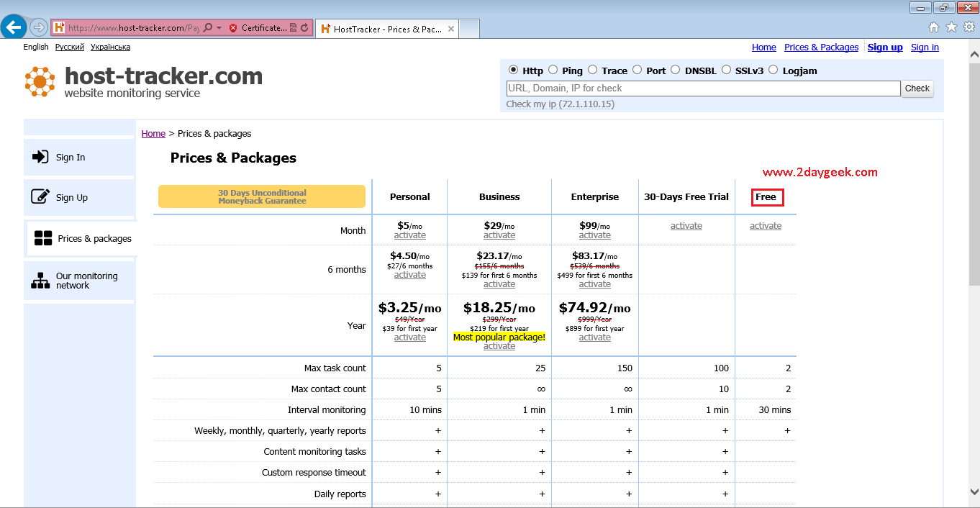Open Favorites with the star icon
The image size is (980, 508).
click(951, 27)
